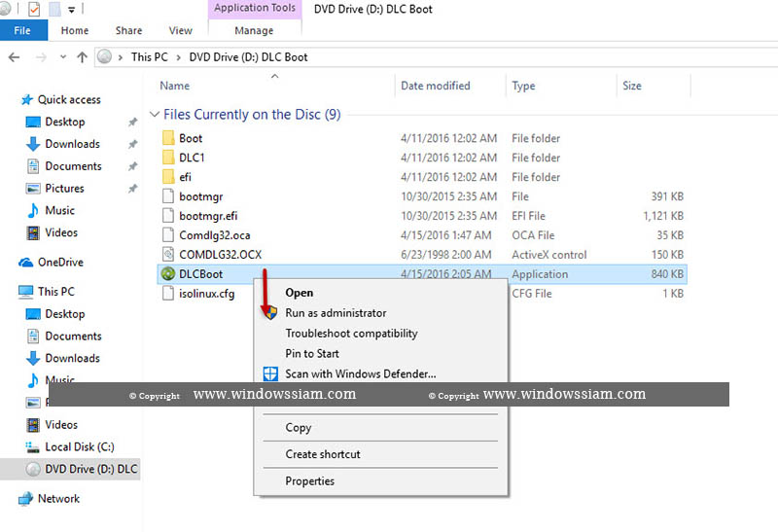Select This PC in navigation pane
Screen dimensions: 778x532
coord(56,292)
